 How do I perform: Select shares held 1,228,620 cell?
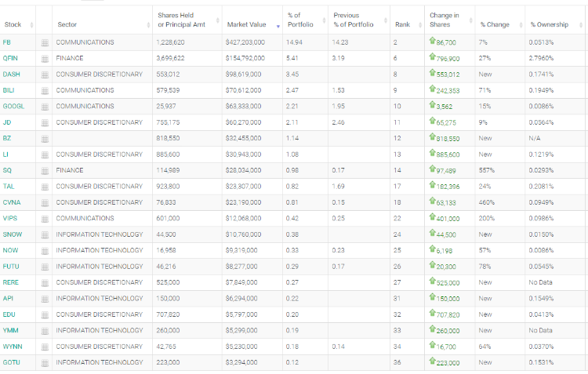pyautogui.click(x=171, y=42)
